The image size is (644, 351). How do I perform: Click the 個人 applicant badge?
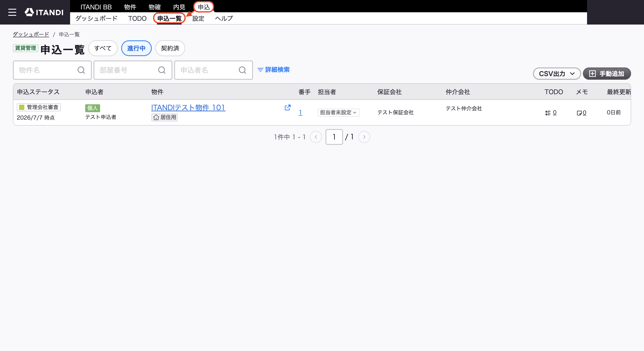pyautogui.click(x=92, y=108)
